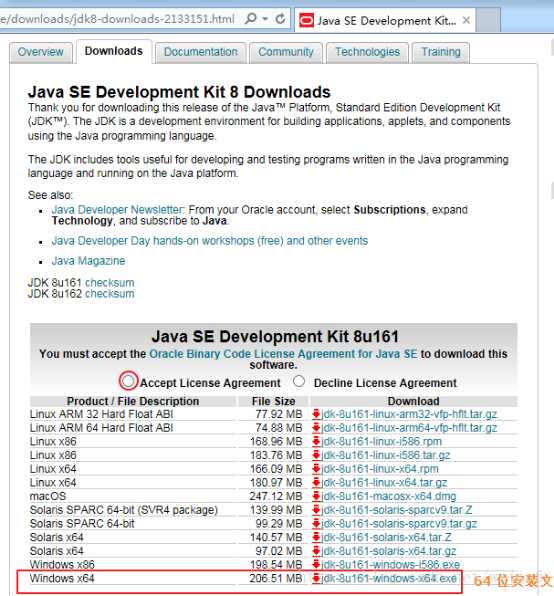
Task: Close the Java SE Development Kit browser tab
Action: 466,21
